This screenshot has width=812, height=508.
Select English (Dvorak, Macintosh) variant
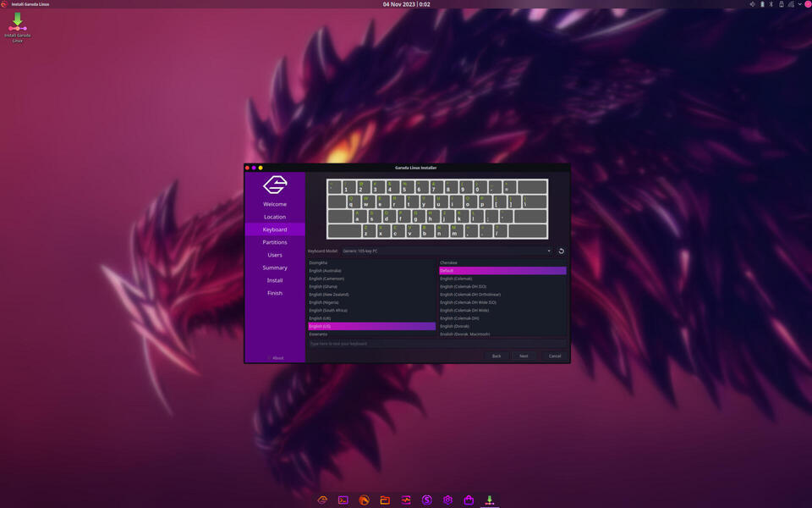point(502,334)
